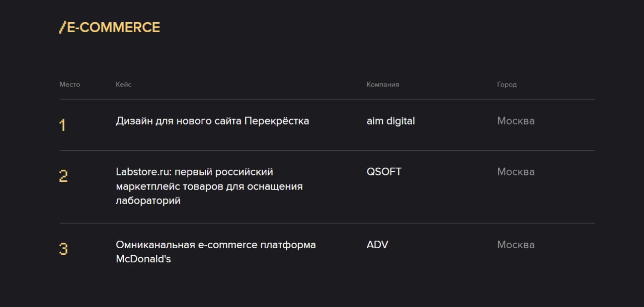Click the rank number 1
This screenshot has height=307, width=644.
(62, 125)
